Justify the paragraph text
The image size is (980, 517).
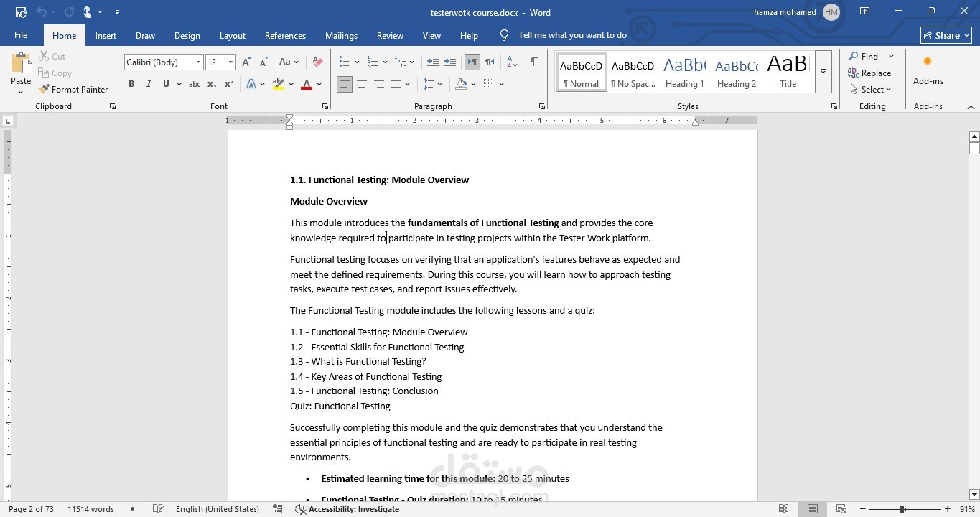pos(396,84)
